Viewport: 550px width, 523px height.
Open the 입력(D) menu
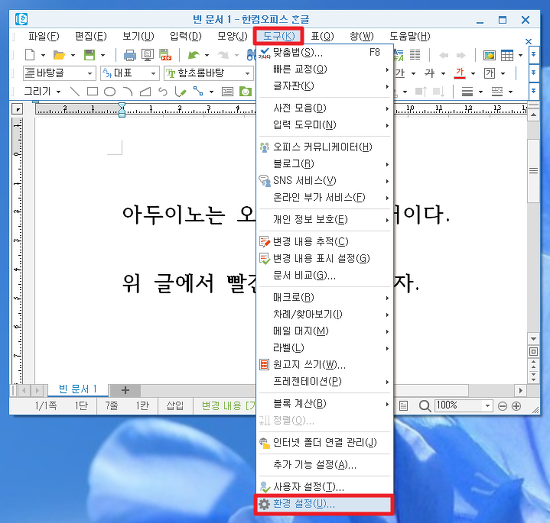click(x=185, y=36)
